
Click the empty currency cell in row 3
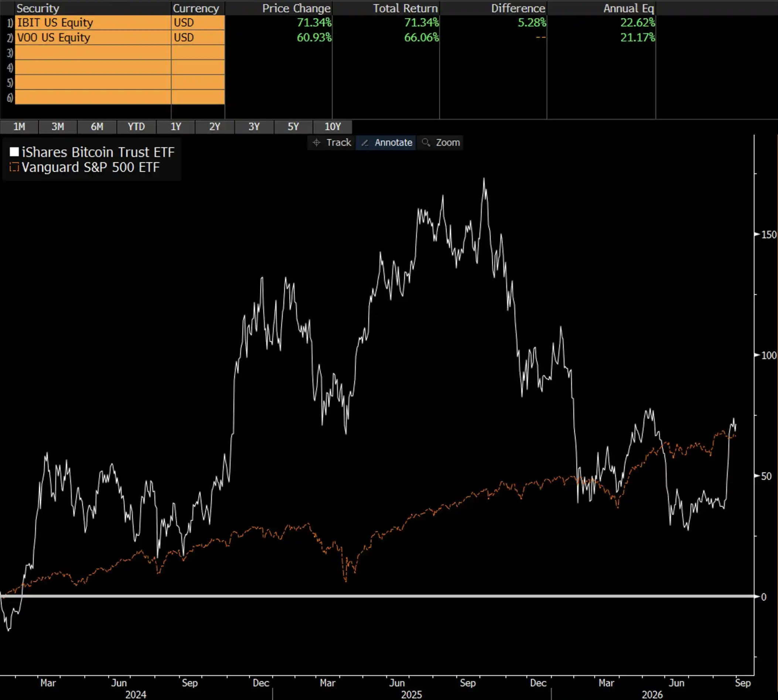pos(198,53)
